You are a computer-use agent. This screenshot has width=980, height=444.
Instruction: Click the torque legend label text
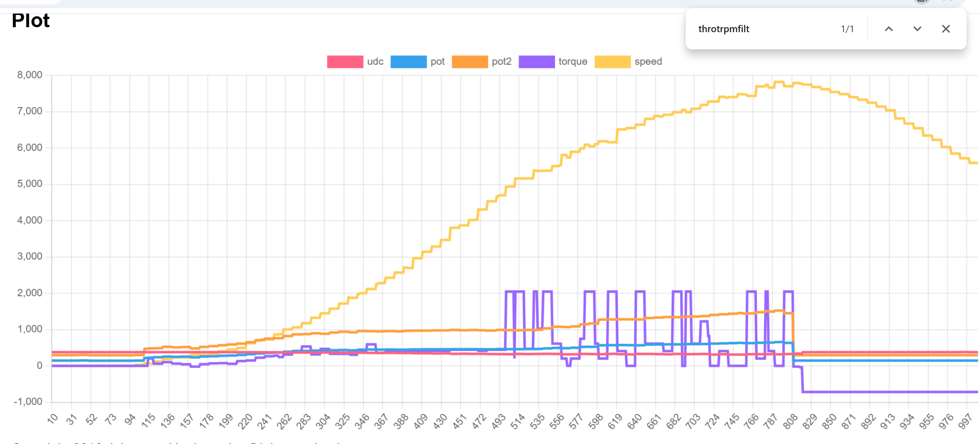click(572, 62)
